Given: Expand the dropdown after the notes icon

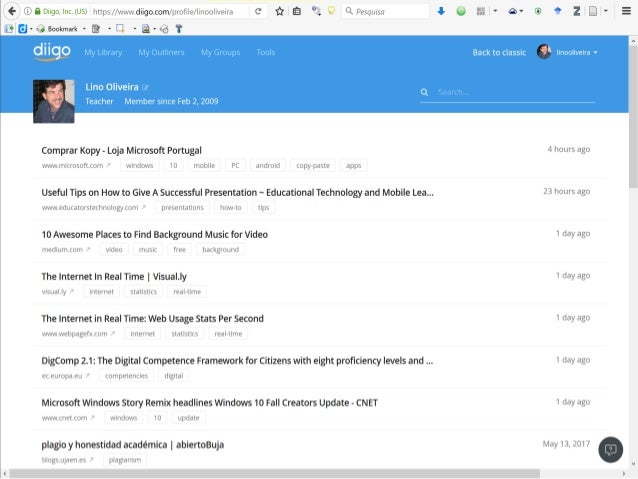Looking at the screenshot, I should [x=109, y=29].
